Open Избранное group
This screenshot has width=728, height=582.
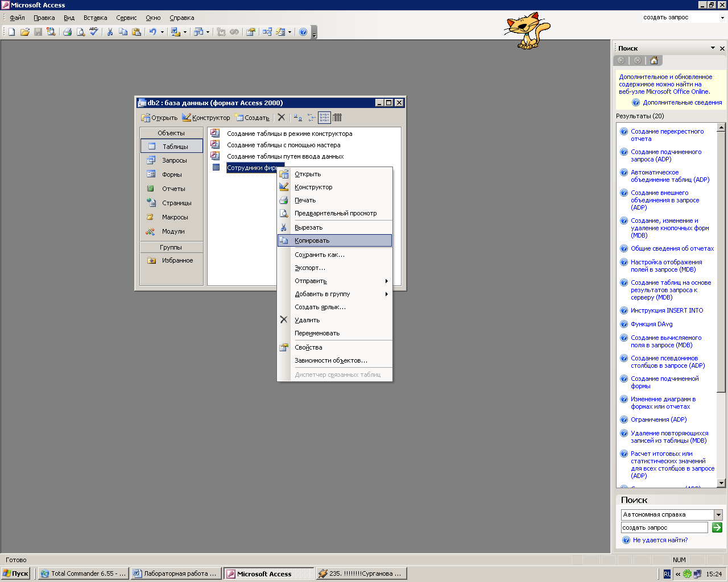171,260
